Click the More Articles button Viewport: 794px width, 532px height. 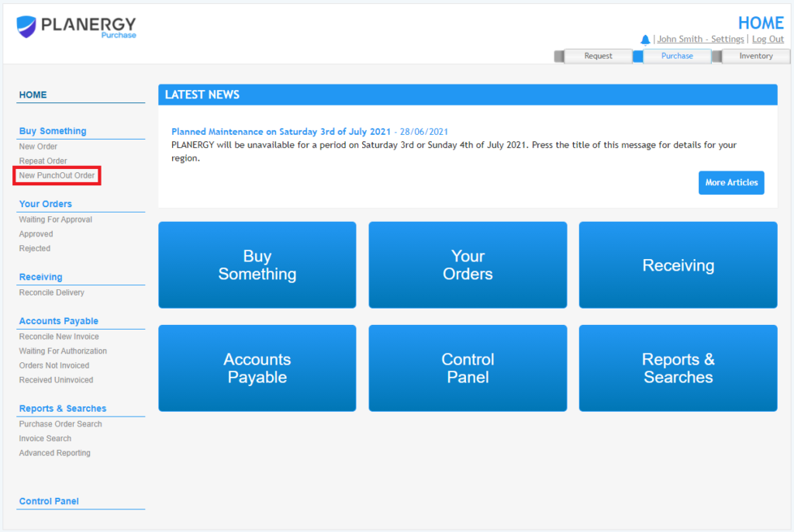(730, 182)
